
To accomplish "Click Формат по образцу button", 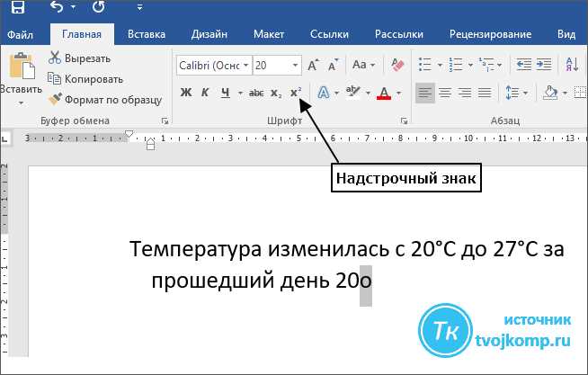I will 104,100.
